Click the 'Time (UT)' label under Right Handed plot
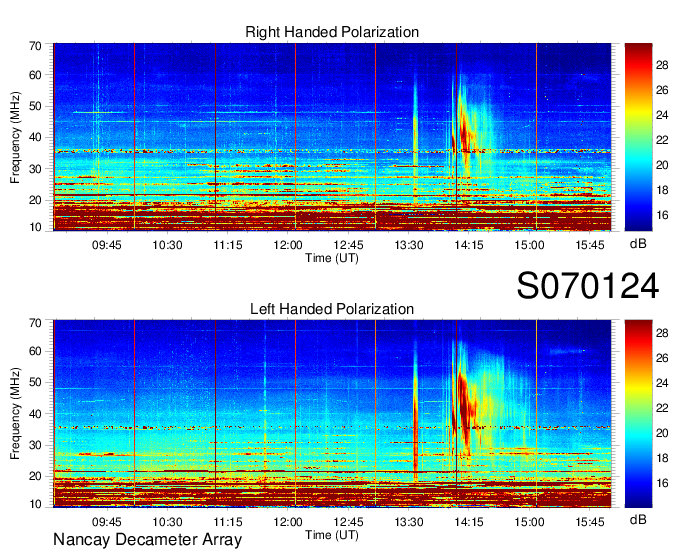The height and width of the screenshot is (552, 680). [x=332, y=258]
